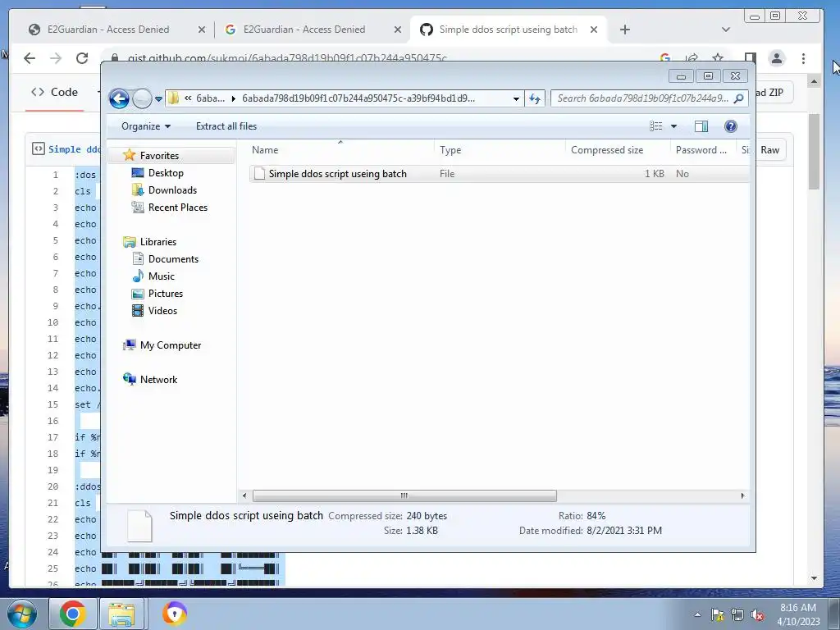Screen dimensions: 840x630
Task: Toggle the preview pane
Action: coord(701,126)
